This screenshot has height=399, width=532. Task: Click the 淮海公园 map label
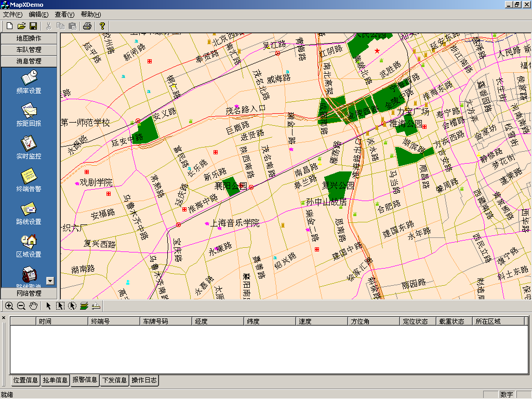(406, 124)
